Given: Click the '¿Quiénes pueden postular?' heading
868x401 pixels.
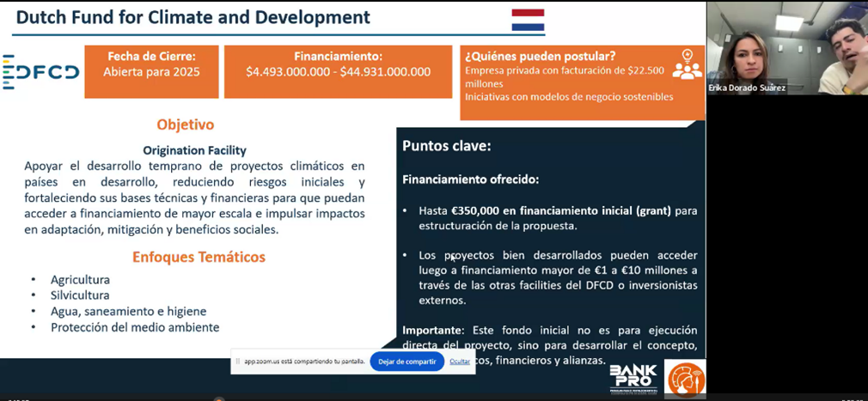Looking at the screenshot, I should pos(540,56).
